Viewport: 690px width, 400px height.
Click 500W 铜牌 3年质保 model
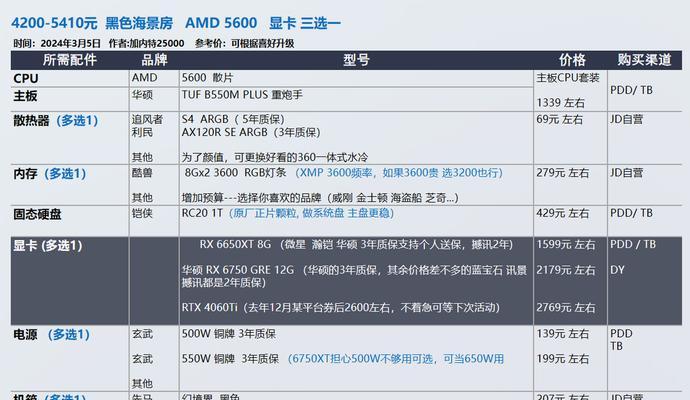(229, 334)
